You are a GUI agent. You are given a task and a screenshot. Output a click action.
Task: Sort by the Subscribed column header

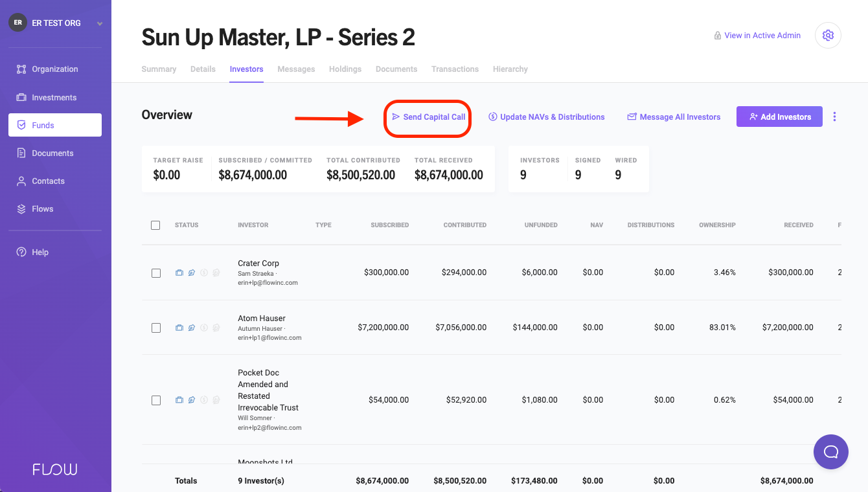[x=389, y=225]
